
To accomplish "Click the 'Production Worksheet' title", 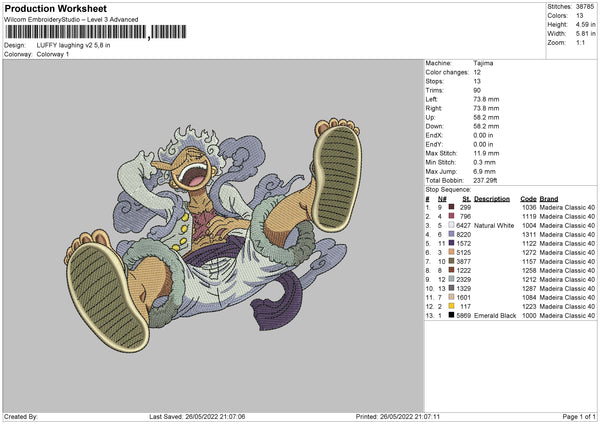I will tap(55, 8).
